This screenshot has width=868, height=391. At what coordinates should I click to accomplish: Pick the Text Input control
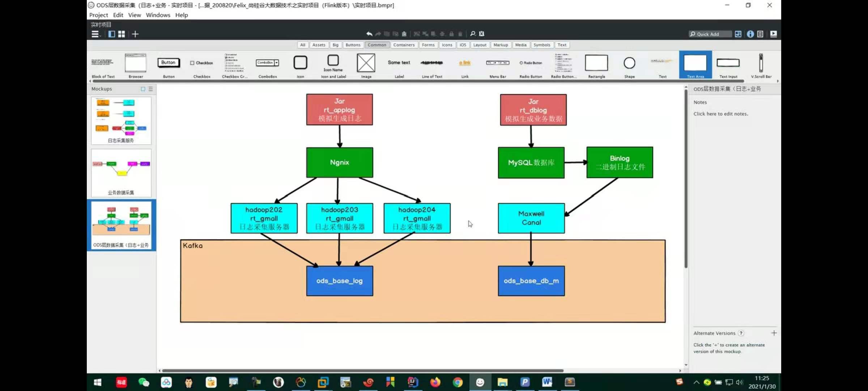click(728, 66)
